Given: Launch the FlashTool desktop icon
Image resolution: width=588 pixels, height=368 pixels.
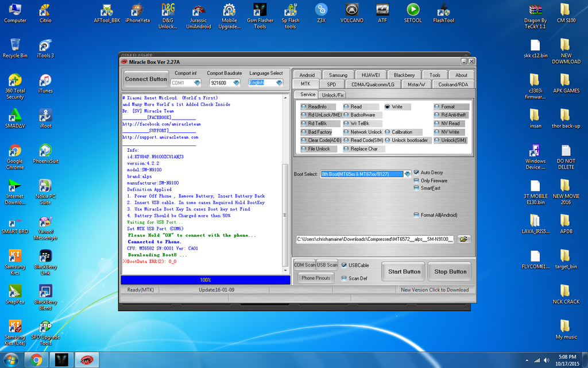Looking at the screenshot, I should (x=444, y=14).
